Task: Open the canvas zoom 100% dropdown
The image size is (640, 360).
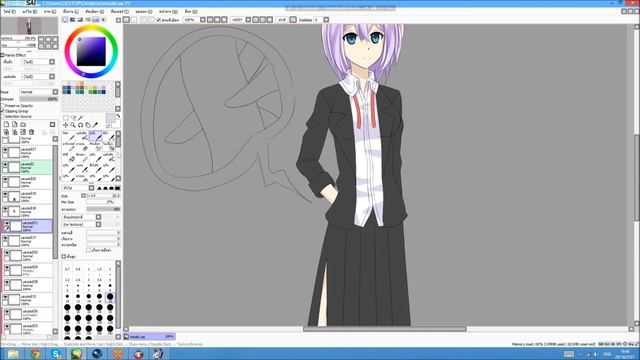Action: 203,20
